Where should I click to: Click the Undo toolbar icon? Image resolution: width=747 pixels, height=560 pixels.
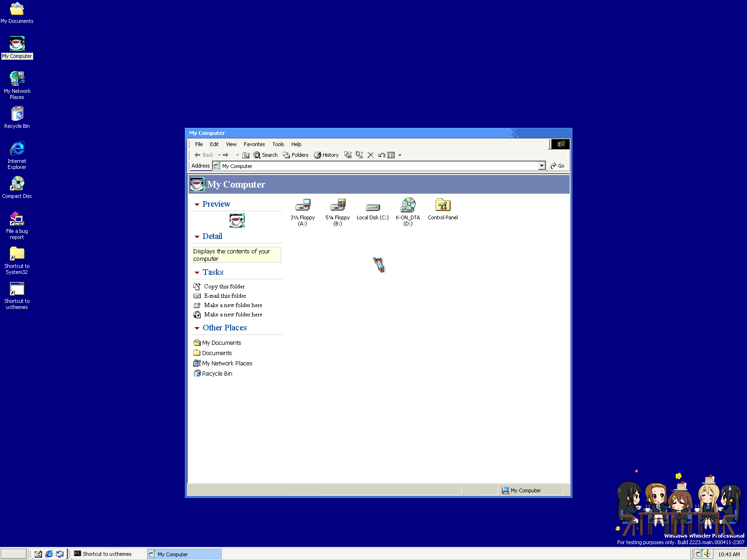pos(381,155)
